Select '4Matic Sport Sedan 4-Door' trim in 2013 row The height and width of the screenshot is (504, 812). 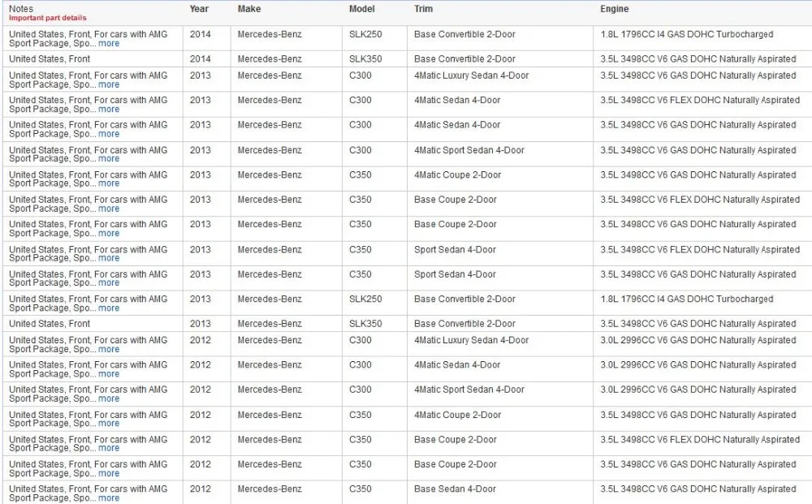pyautogui.click(x=469, y=150)
